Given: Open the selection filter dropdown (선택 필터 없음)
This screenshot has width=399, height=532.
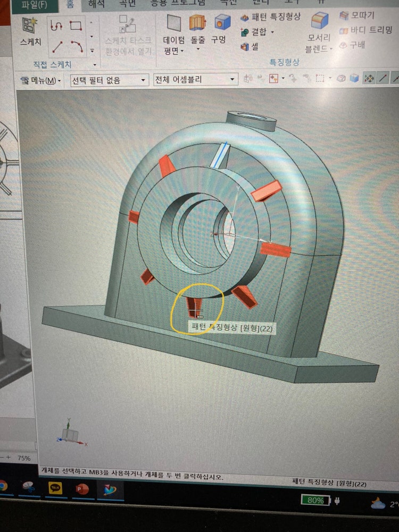Looking at the screenshot, I should 109,80.
